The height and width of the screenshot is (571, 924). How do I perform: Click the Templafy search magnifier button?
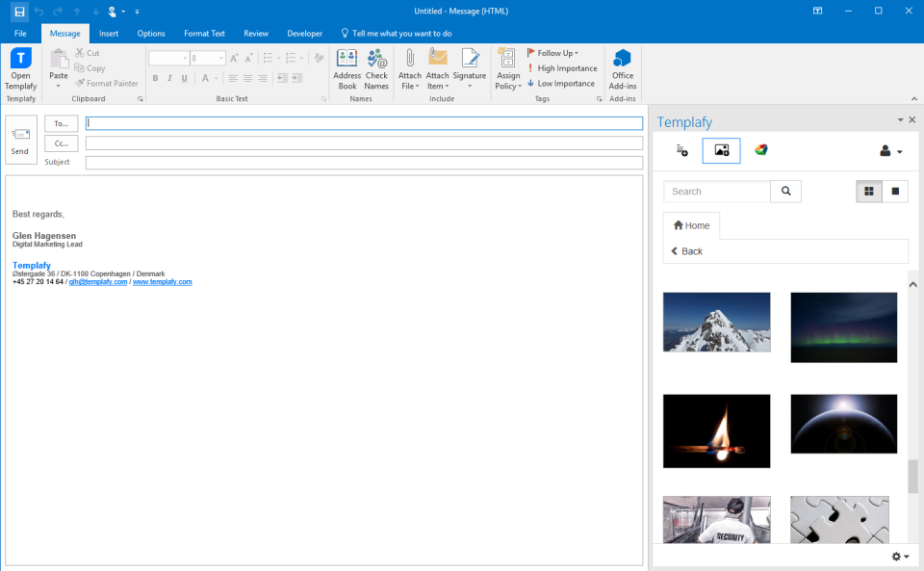click(x=786, y=192)
